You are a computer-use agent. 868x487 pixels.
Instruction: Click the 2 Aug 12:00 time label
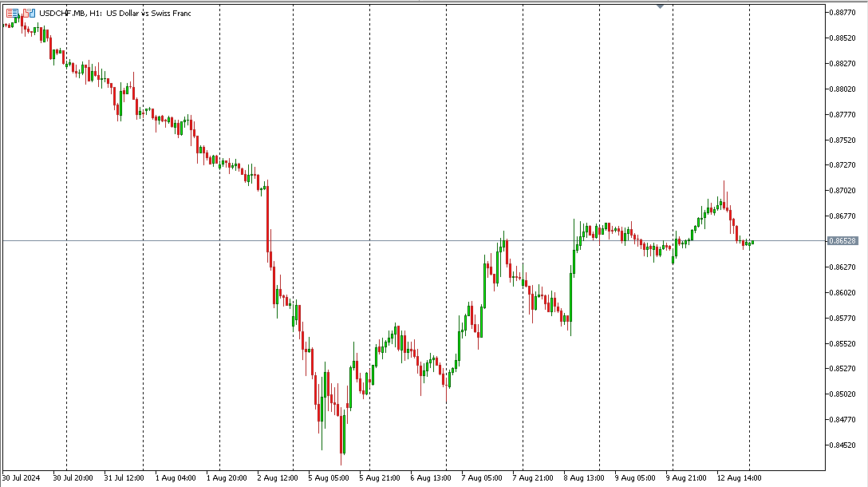[278, 477]
